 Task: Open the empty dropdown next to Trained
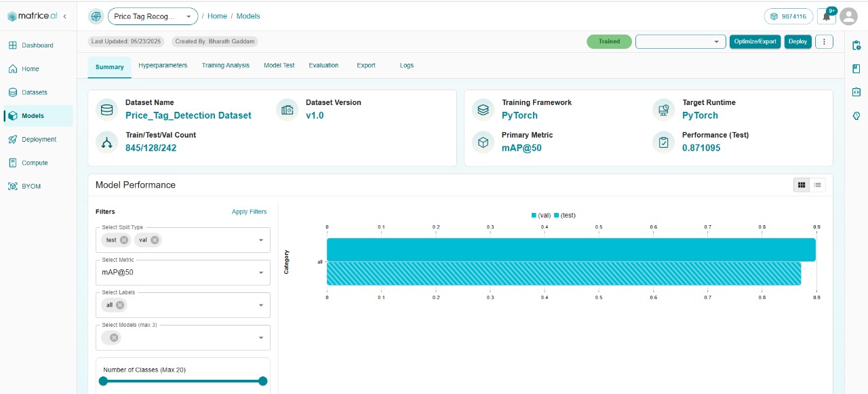(680, 41)
